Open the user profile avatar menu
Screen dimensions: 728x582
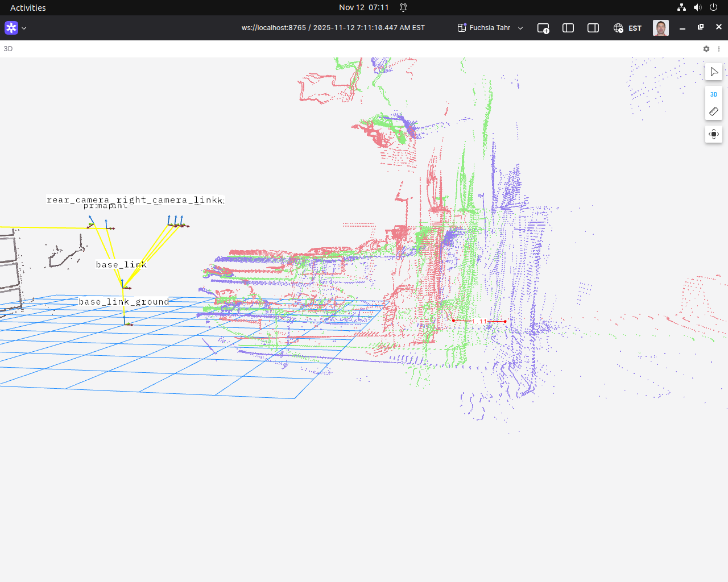point(660,28)
